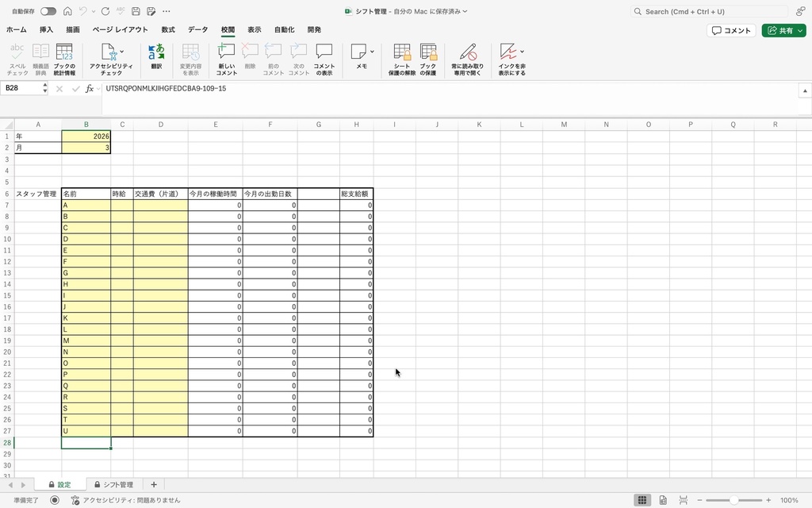Click the zoom slider handle
This screenshot has width=812, height=508.
click(x=733, y=500)
